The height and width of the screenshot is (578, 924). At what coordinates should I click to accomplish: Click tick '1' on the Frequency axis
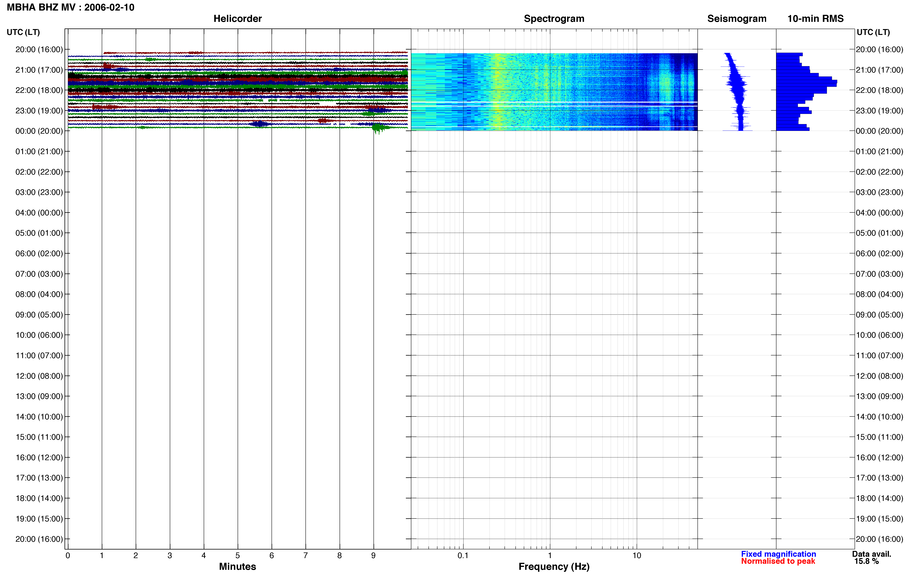[x=550, y=556]
